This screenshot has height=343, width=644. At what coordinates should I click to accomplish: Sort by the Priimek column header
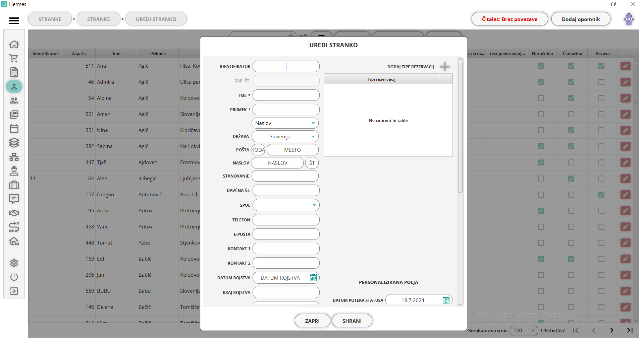[158, 54]
